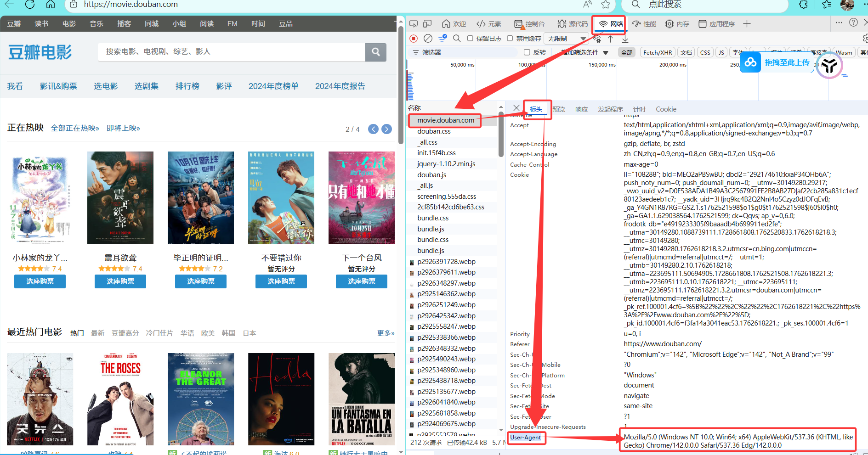Viewport: 868px width, 455px height.
Task: Select the 全部 request filter
Action: tap(627, 52)
